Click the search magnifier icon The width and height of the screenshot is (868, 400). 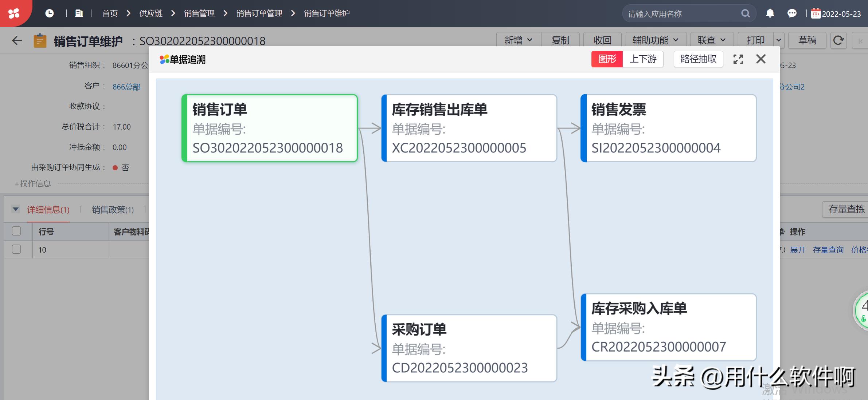(745, 13)
